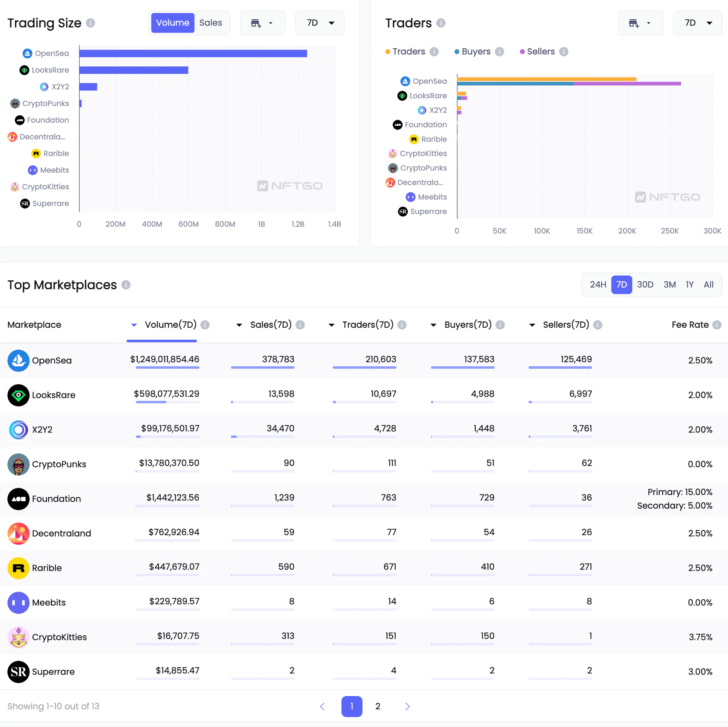Switch Trading Size to Sales view
The width and height of the screenshot is (728, 727).
click(211, 23)
